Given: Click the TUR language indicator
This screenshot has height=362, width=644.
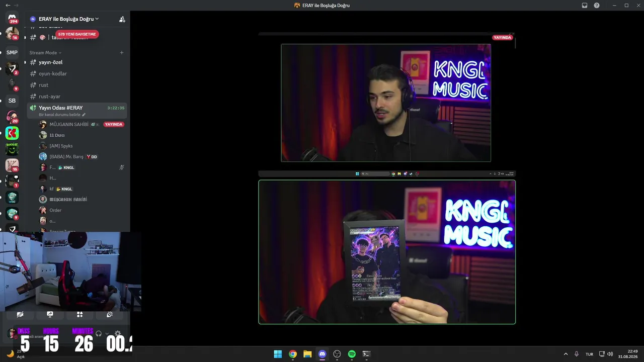Looking at the screenshot, I should pyautogui.click(x=589, y=354).
